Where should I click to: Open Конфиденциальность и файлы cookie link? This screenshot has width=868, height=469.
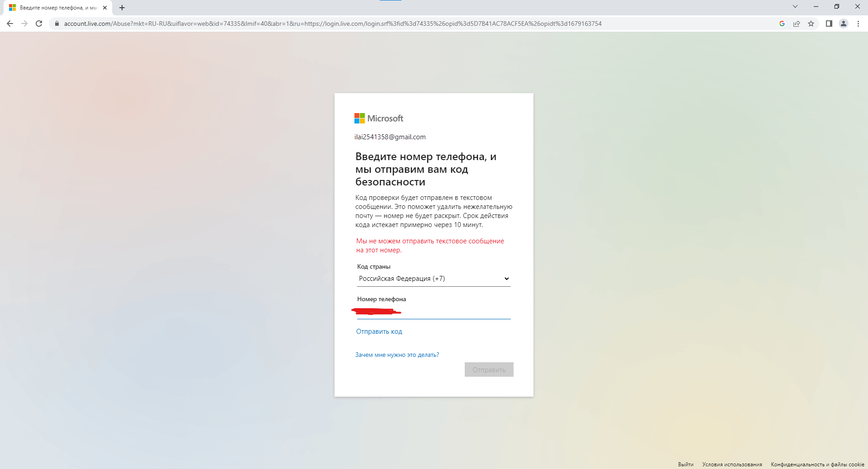pyautogui.click(x=817, y=464)
